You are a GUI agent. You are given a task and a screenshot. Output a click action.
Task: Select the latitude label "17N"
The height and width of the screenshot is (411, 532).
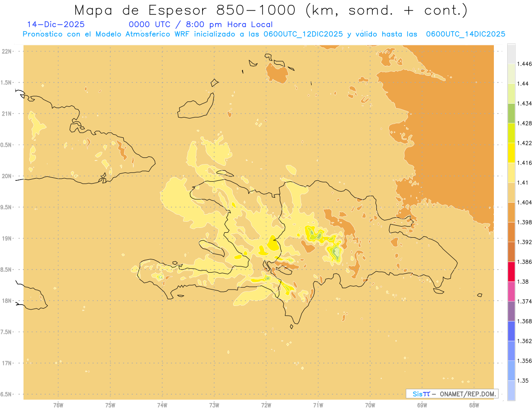(x=7, y=363)
